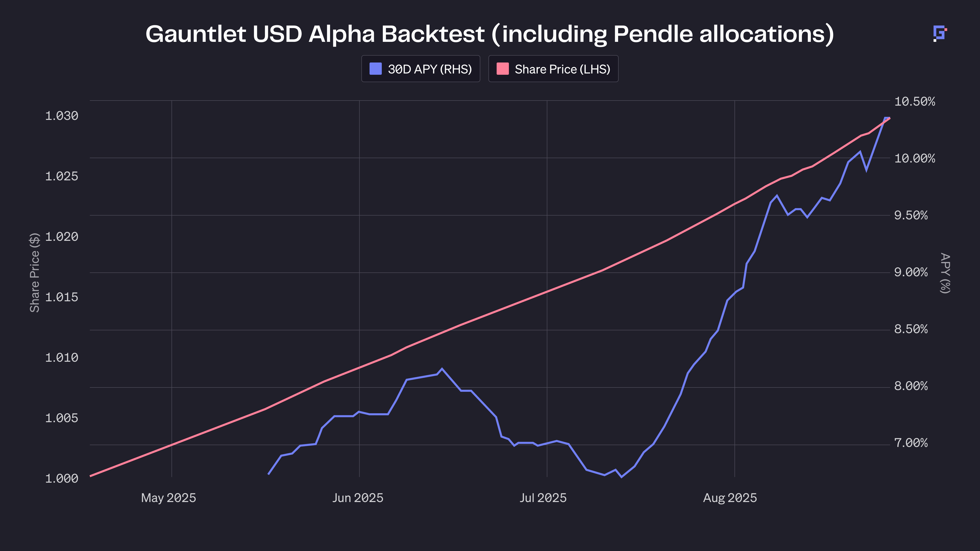Select the Aug 2025 x-axis label
This screenshot has width=980, height=551.
(730, 498)
